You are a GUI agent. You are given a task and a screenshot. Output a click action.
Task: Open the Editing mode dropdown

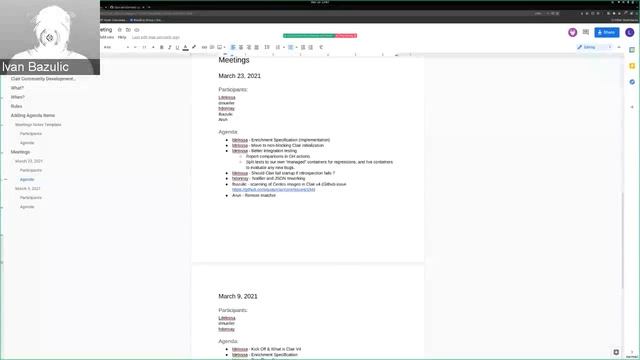point(594,47)
